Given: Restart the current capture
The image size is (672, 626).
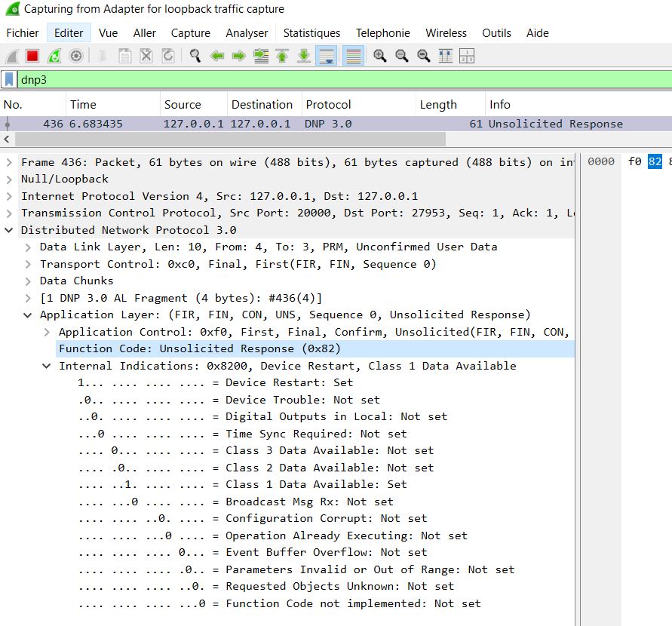Looking at the screenshot, I should (54, 56).
